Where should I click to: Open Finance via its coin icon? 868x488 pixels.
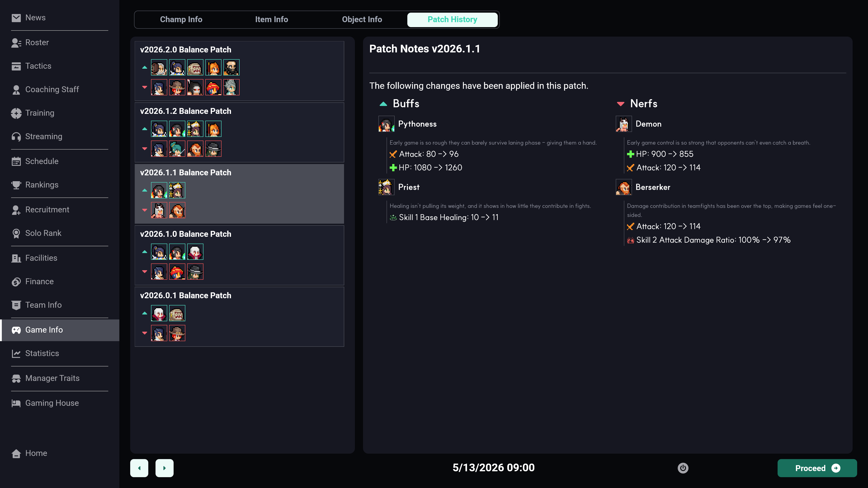pos(16,282)
